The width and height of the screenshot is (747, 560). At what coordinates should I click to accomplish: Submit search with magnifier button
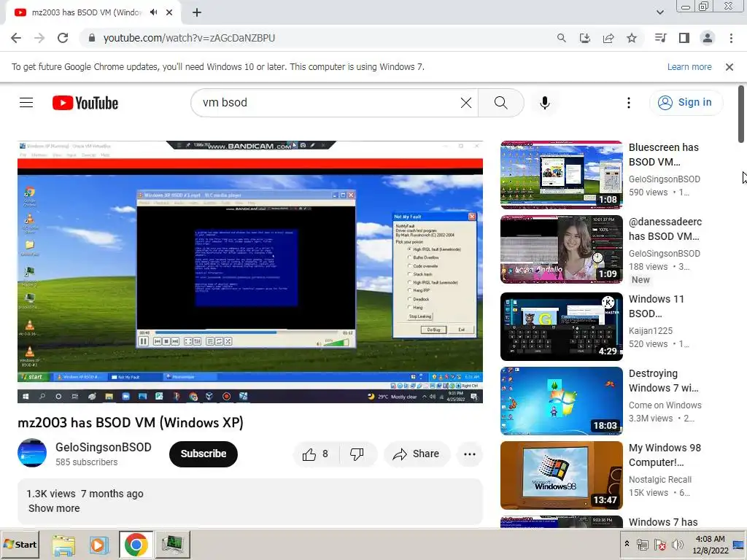[x=500, y=103]
